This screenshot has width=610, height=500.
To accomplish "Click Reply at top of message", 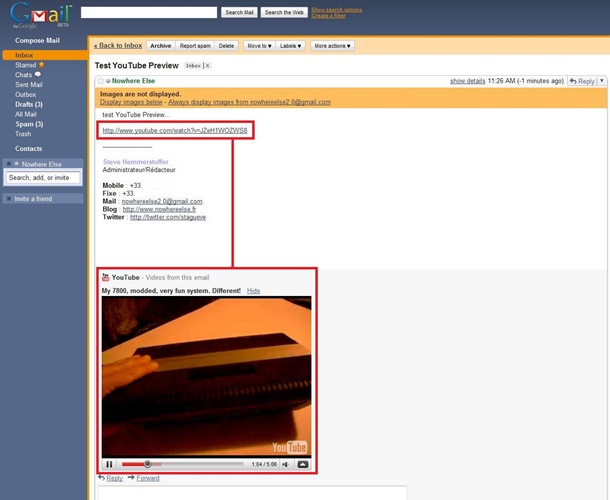I will [582, 81].
